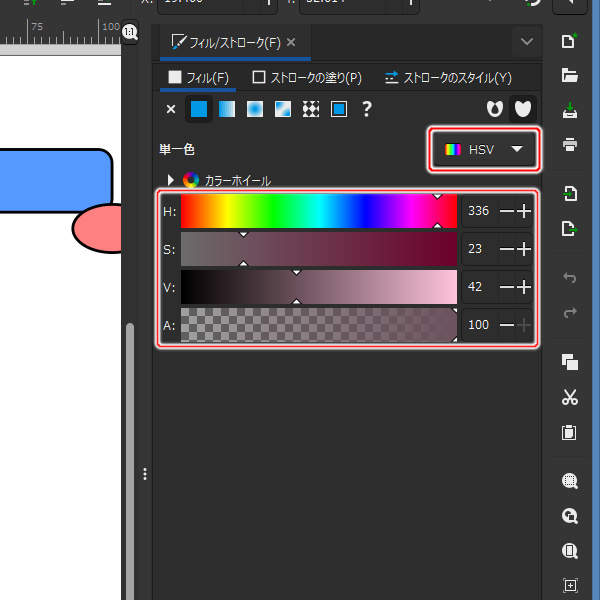This screenshot has width=600, height=600.
Task: Click the swatch fill icon
Action: click(x=339, y=109)
